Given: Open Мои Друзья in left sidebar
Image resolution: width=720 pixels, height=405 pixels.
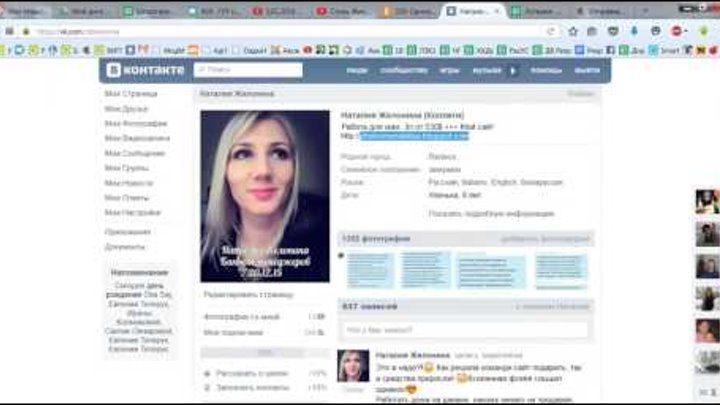Looking at the screenshot, I should click(x=125, y=108).
